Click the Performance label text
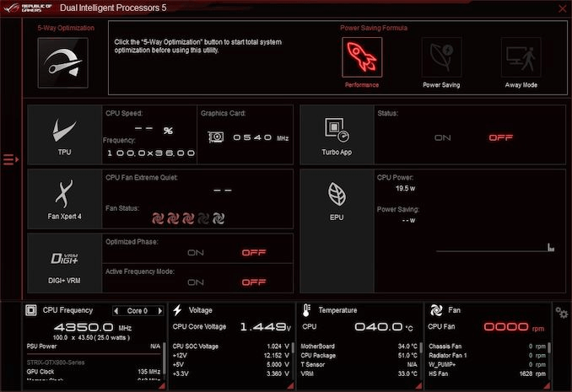The image size is (572, 392). point(362,85)
